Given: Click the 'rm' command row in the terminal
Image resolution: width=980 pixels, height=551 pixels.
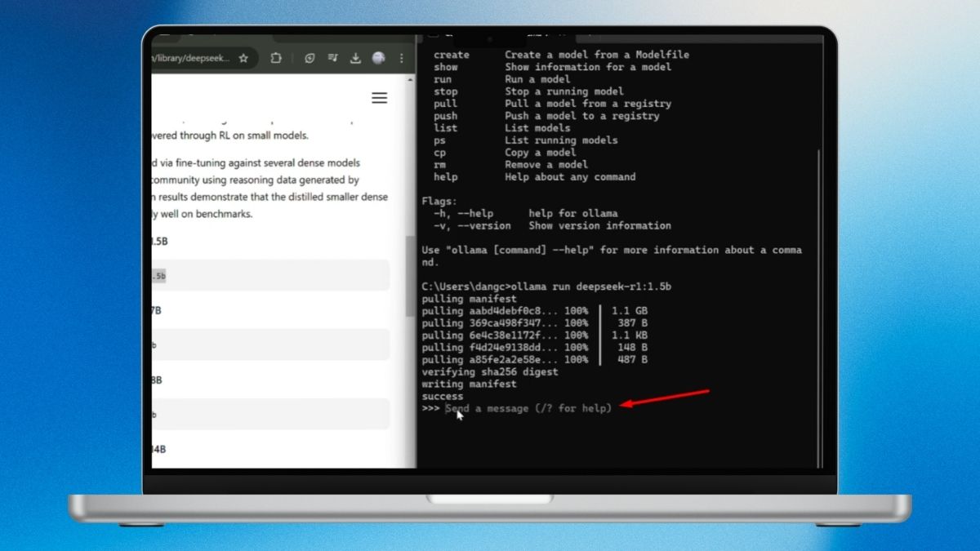Looking at the screenshot, I should point(510,165).
